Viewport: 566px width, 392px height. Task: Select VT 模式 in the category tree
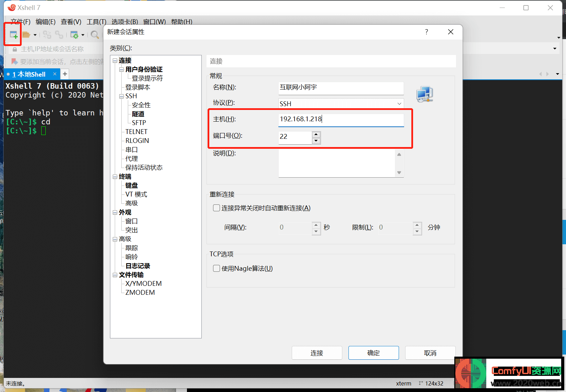[x=136, y=194]
